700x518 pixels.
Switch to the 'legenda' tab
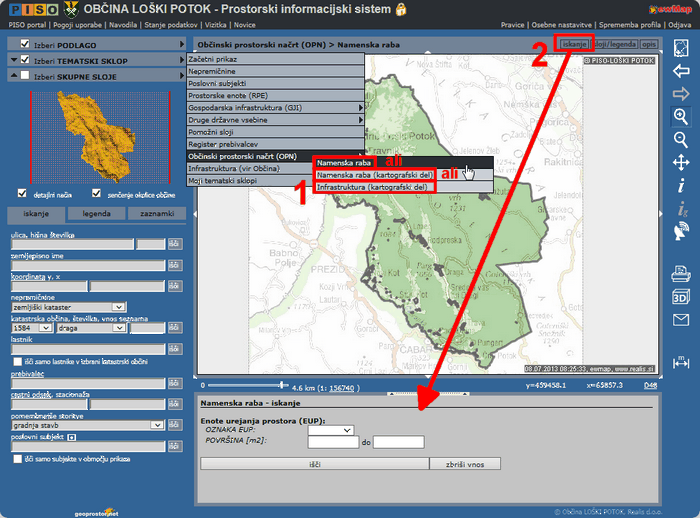click(x=97, y=214)
